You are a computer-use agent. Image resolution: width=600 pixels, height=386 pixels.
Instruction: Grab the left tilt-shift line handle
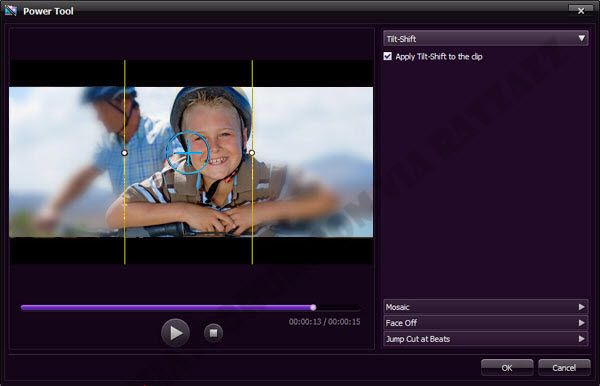124,153
